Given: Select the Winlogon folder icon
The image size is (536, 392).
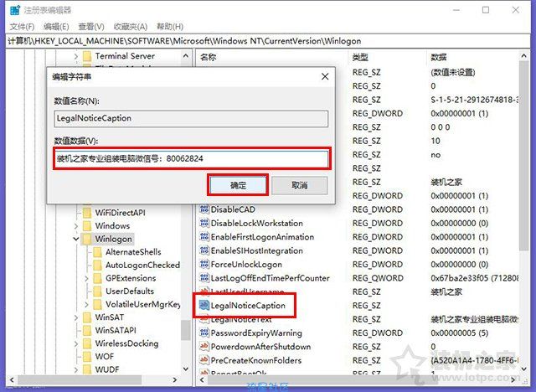Looking at the screenshot, I should pos(87,239).
